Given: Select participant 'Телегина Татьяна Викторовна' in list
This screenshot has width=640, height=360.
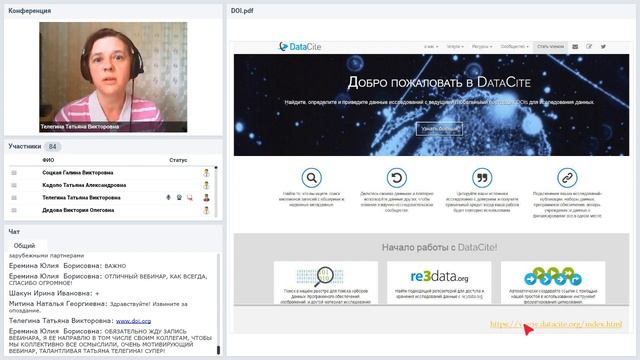Looking at the screenshot, I should tap(81, 198).
